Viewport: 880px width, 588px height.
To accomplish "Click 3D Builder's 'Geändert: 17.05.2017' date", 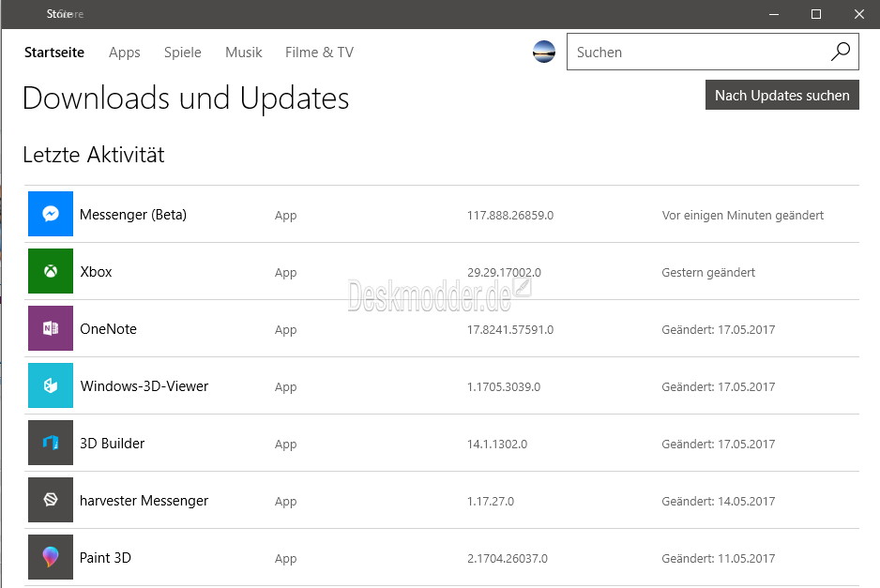I will [719, 445].
